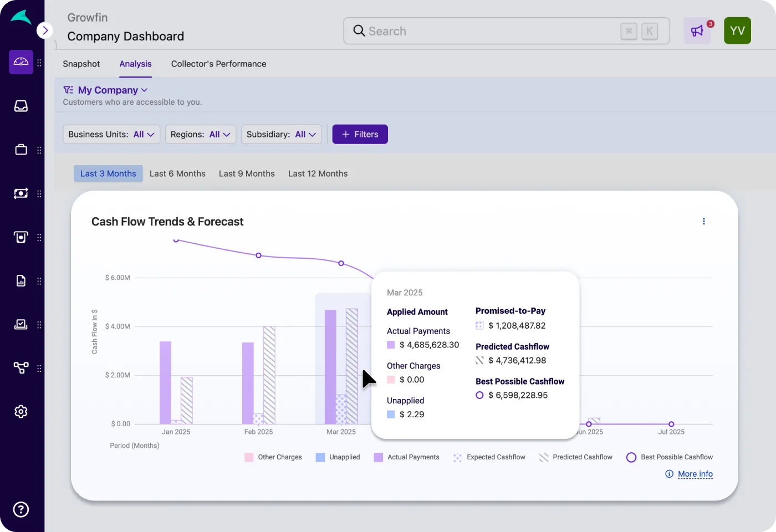Open the dashboard gauge icon in sidebar

(21, 62)
